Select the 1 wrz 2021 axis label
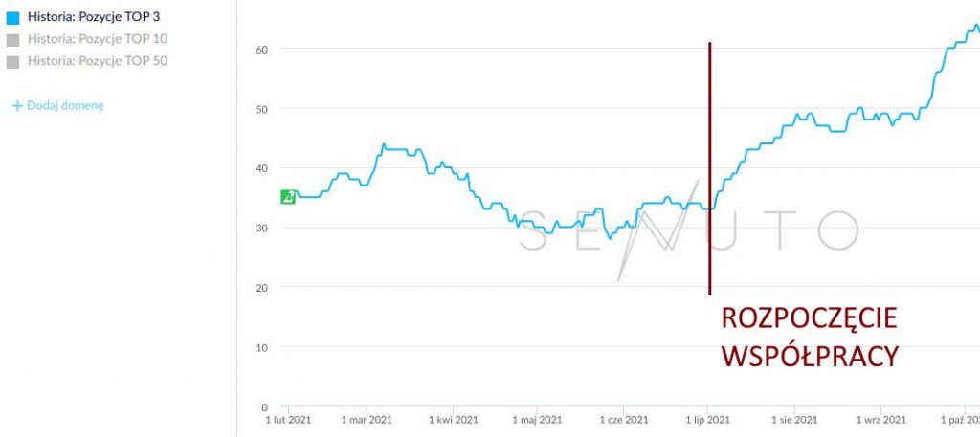This screenshot has height=437, width=980. [881, 420]
